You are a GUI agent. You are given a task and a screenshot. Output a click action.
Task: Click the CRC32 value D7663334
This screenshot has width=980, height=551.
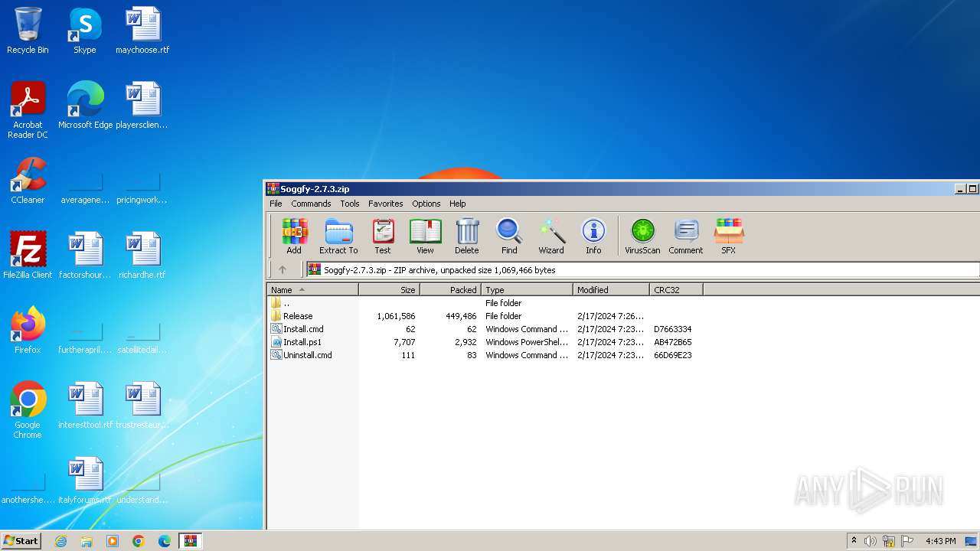673,329
